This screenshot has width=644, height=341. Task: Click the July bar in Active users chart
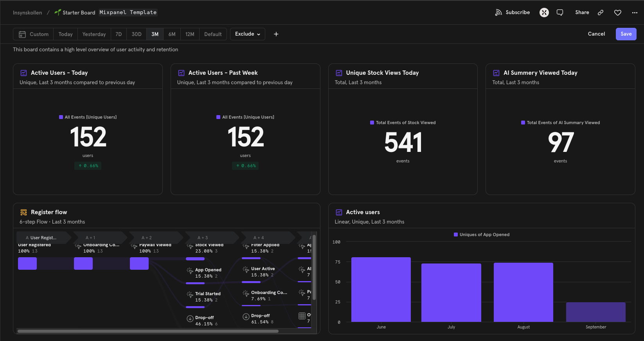pyautogui.click(x=451, y=292)
